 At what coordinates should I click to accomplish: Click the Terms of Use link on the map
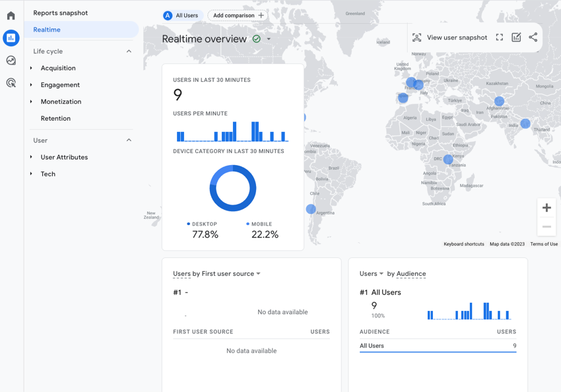click(x=543, y=244)
